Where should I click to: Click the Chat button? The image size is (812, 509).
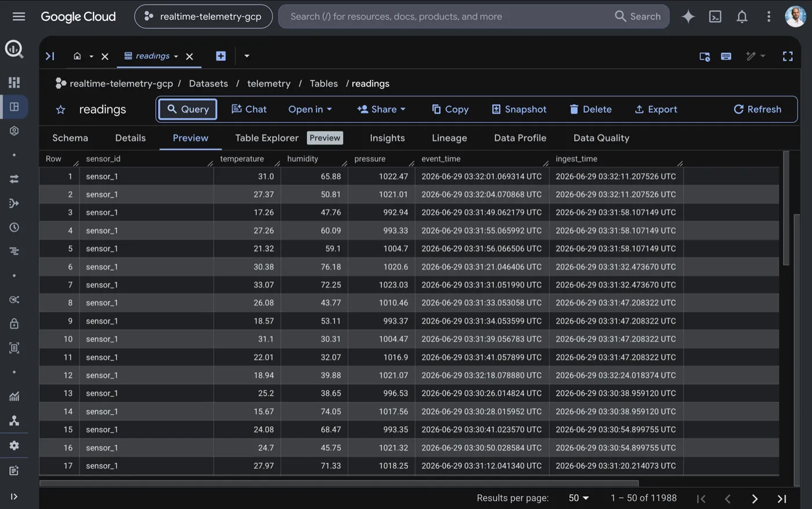click(249, 109)
